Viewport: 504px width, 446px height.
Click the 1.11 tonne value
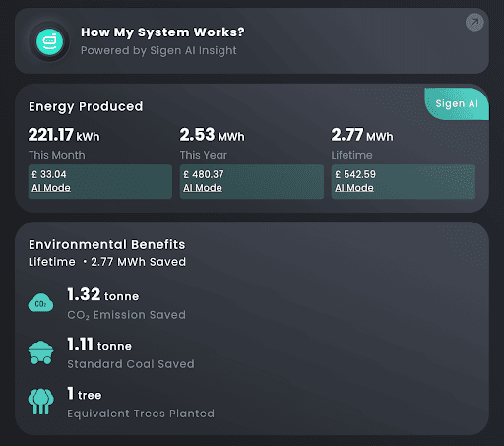pyautogui.click(x=99, y=345)
